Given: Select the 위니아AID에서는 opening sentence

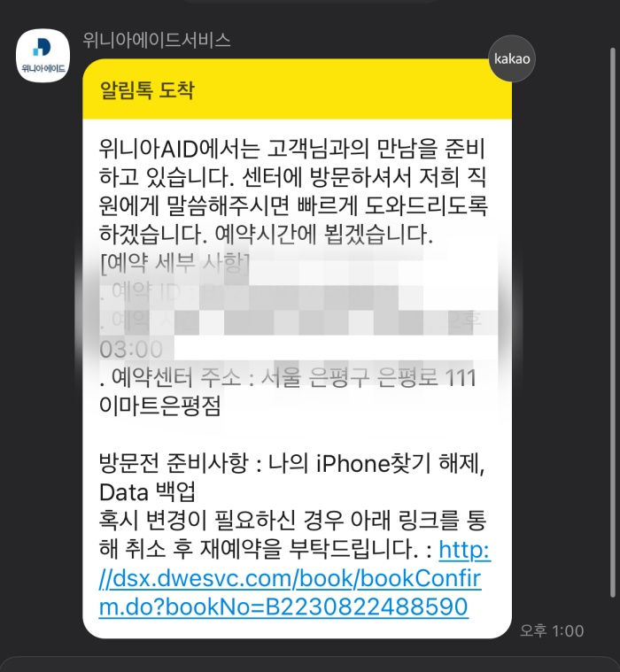Looking at the screenshot, I should pos(293,162).
